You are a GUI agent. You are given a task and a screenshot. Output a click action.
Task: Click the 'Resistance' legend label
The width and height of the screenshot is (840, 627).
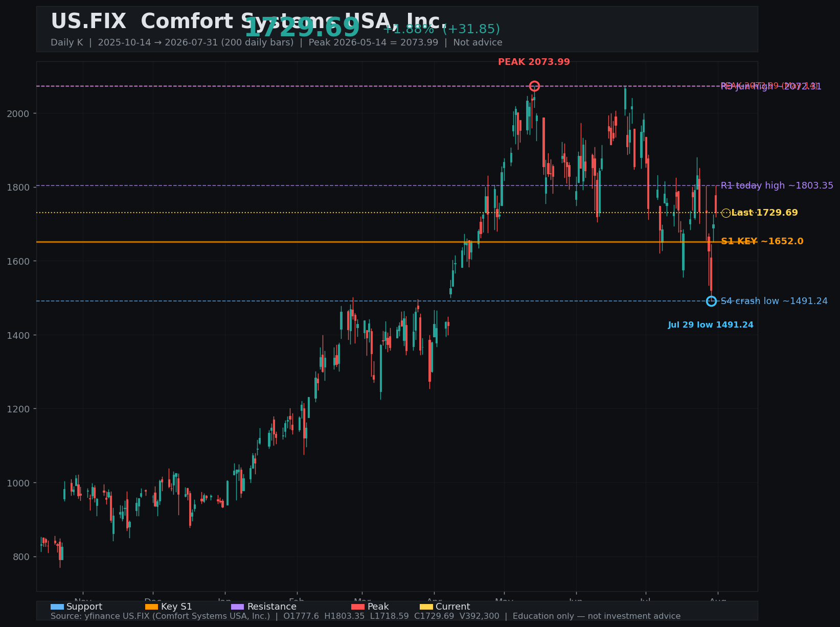click(x=271, y=607)
